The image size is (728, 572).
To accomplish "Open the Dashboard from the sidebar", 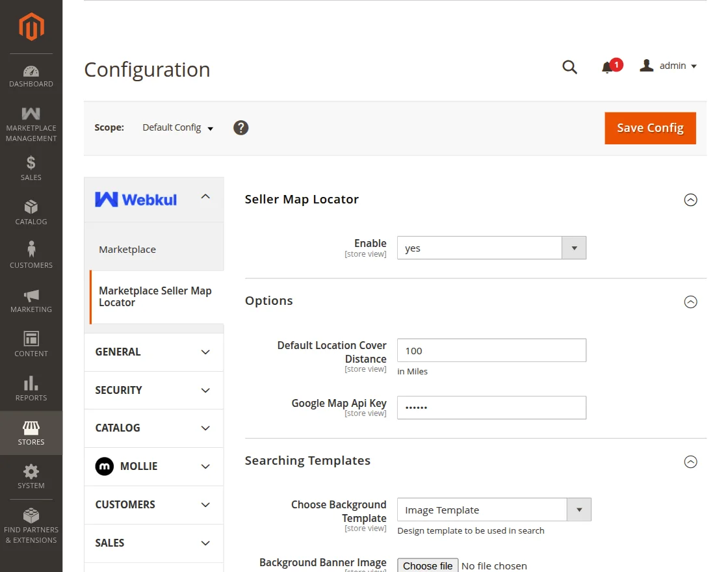I will [x=31, y=77].
